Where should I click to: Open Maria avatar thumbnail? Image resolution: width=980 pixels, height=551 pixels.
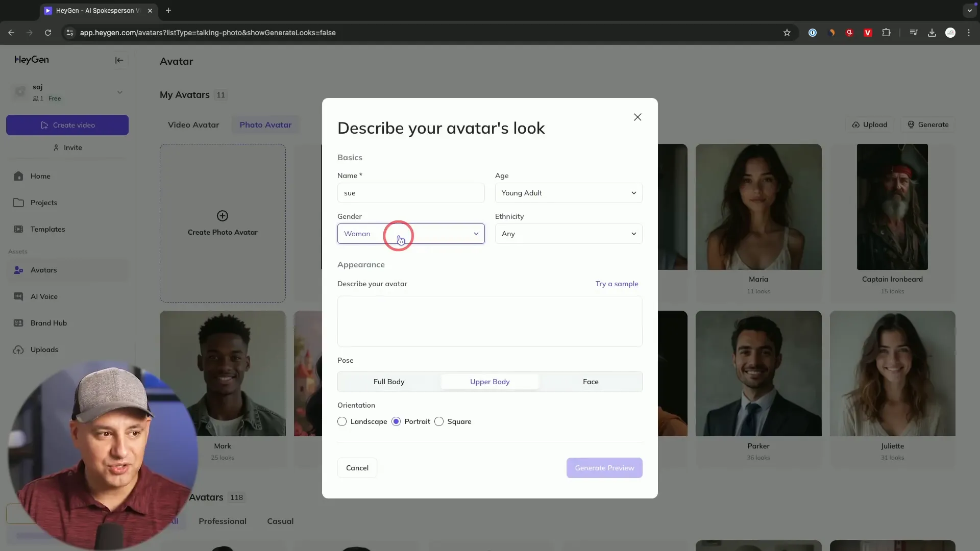758,207
